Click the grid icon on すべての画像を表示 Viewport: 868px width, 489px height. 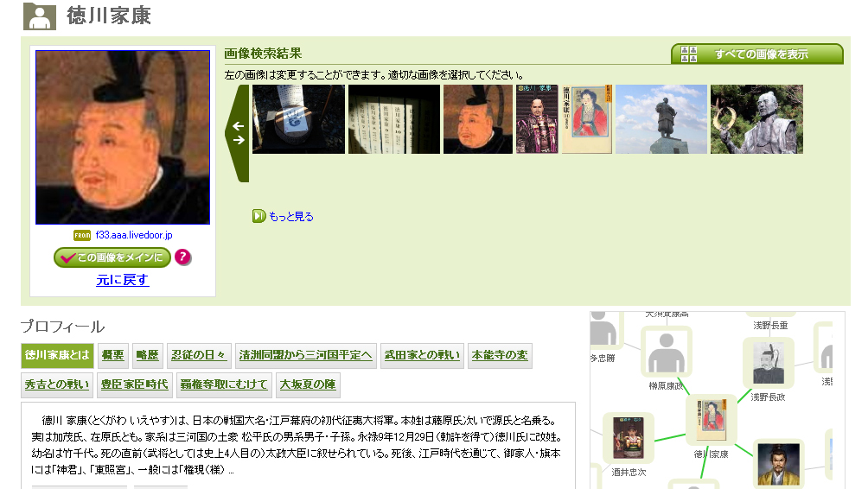688,54
